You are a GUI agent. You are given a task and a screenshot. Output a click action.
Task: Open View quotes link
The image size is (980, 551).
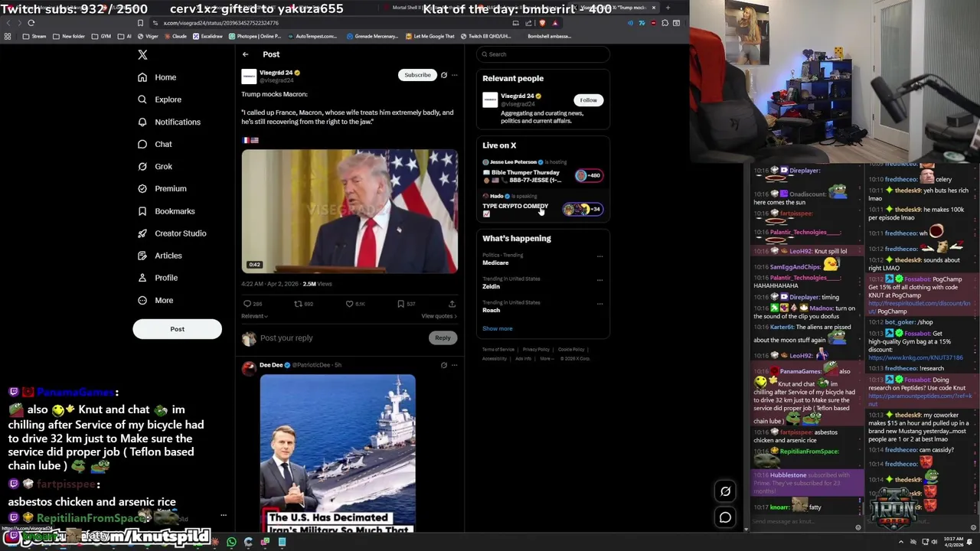tap(439, 316)
